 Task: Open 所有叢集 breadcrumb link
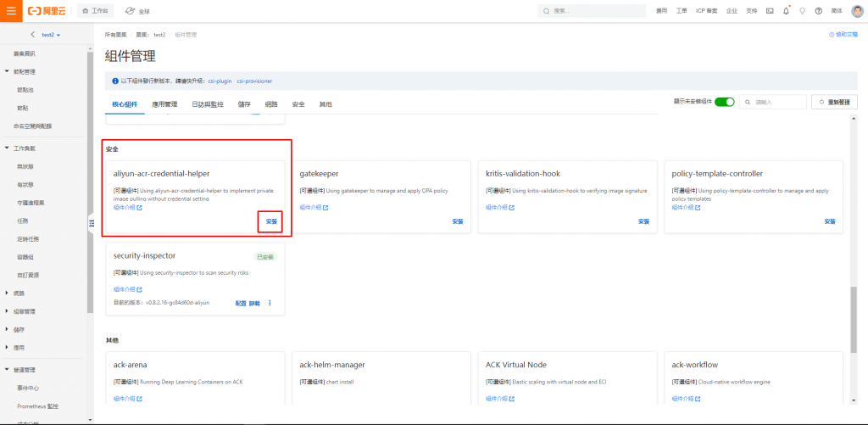[x=115, y=34]
